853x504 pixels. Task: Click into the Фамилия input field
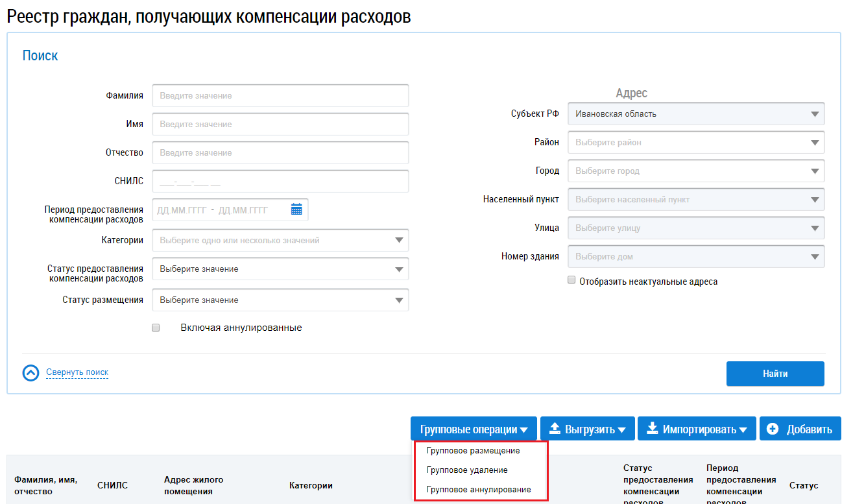(280, 96)
